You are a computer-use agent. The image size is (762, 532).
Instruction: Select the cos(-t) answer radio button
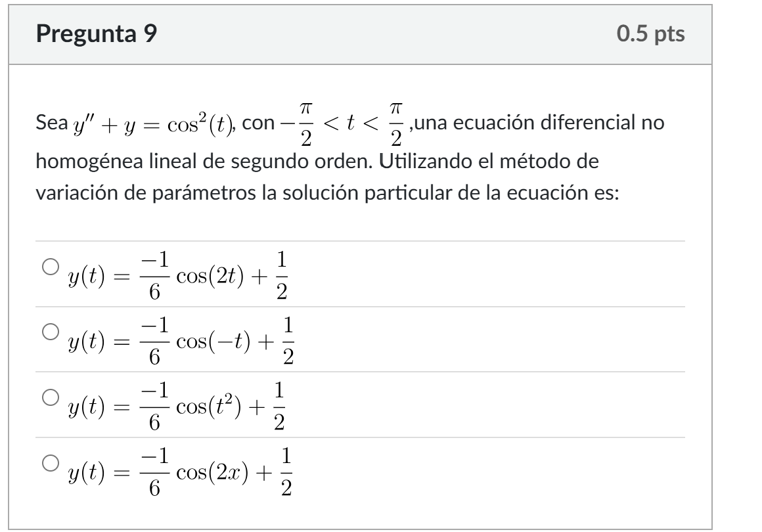49,334
